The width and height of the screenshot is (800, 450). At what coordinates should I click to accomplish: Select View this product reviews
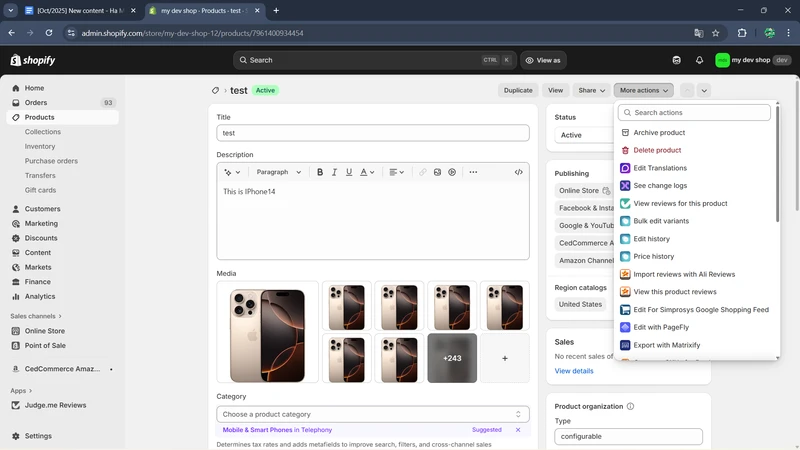click(694, 292)
